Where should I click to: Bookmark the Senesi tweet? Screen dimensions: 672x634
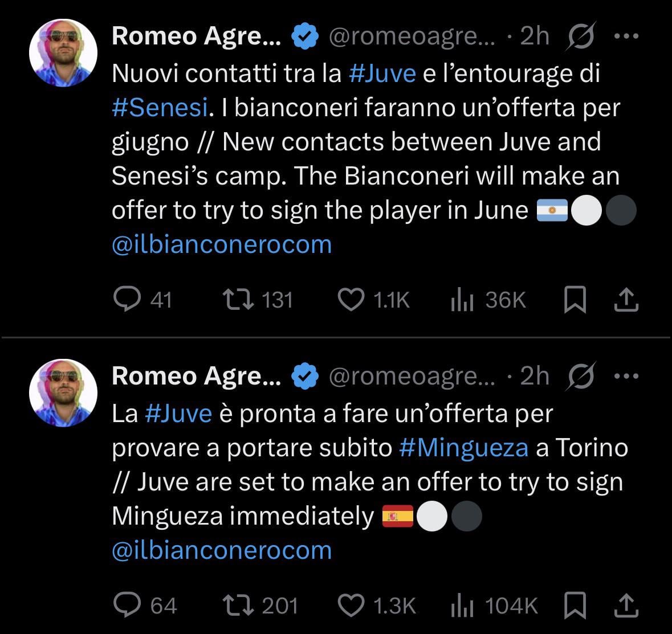click(575, 300)
